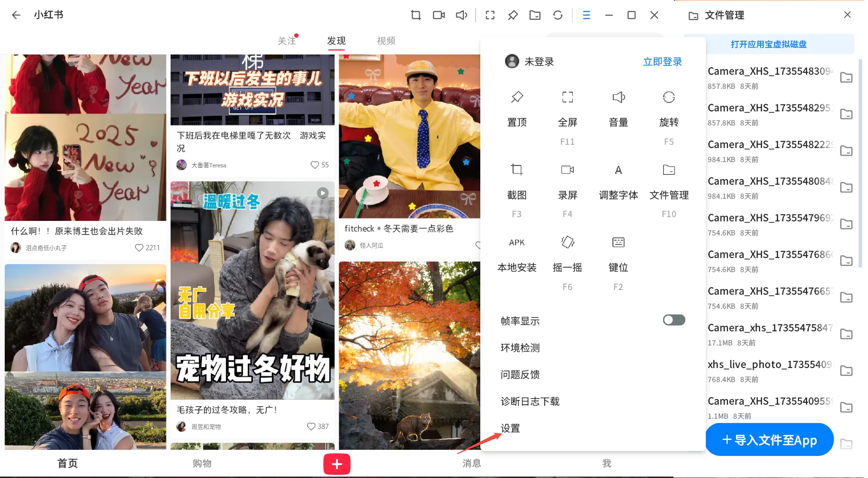Click APK 本地安装 local install icon

(517, 243)
